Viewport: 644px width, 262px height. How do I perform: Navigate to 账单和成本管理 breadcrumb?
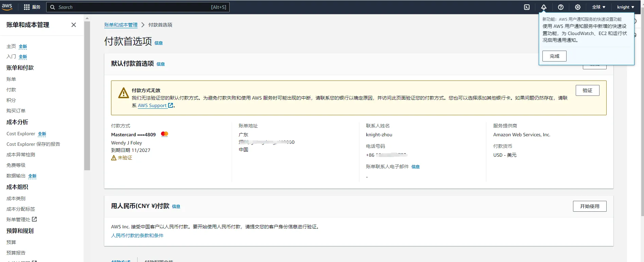pyautogui.click(x=121, y=25)
